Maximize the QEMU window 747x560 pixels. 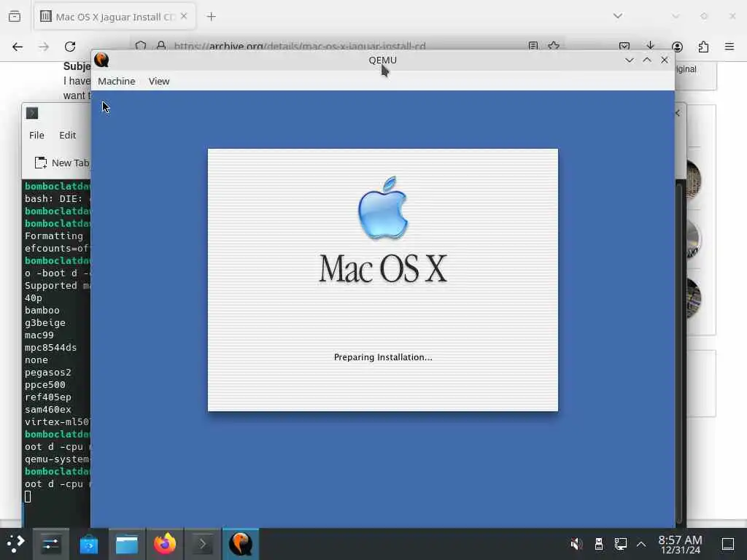(647, 60)
